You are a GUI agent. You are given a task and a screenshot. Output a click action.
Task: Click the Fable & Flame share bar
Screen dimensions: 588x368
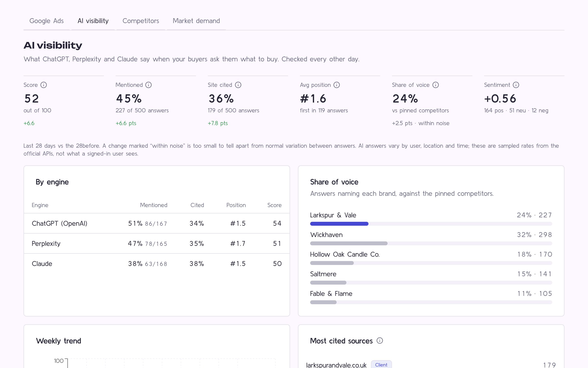[431, 302]
